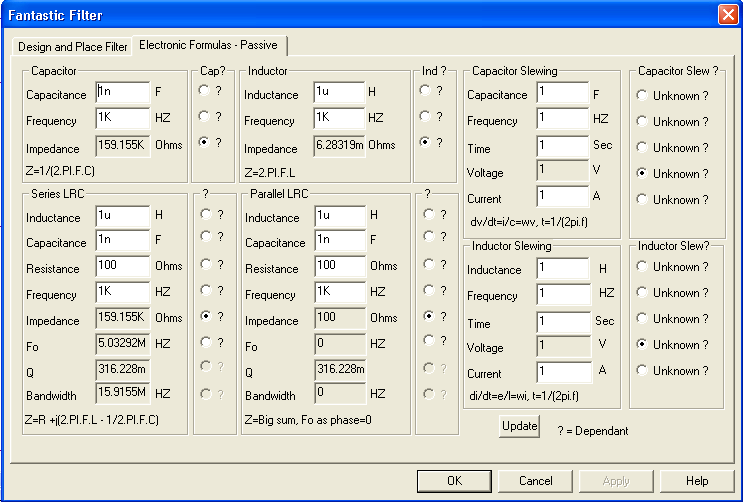Click the Inductor Slewing Current field
This screenshot has width=743, height=502.
[x=562, y=371]
